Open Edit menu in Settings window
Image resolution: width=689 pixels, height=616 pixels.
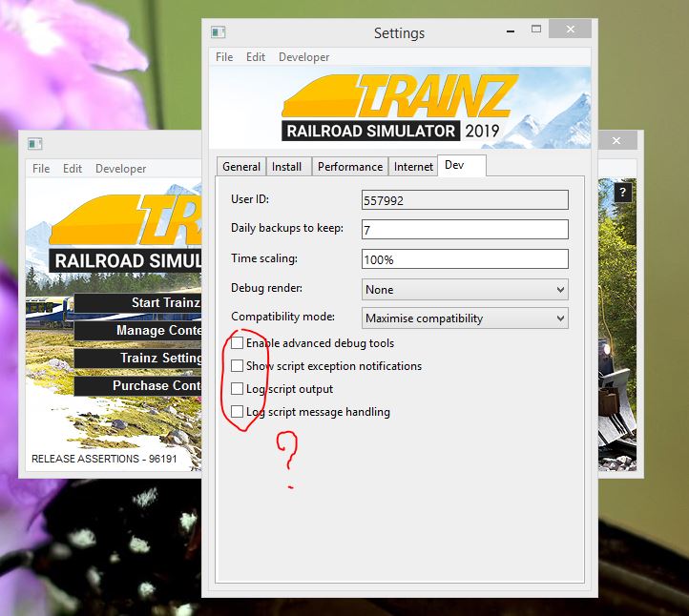256,57
